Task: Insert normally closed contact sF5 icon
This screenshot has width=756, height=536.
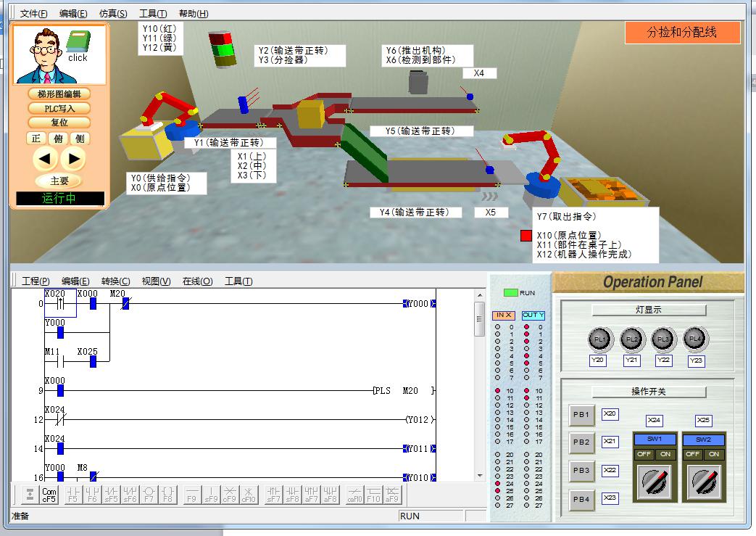Action: 111,495
